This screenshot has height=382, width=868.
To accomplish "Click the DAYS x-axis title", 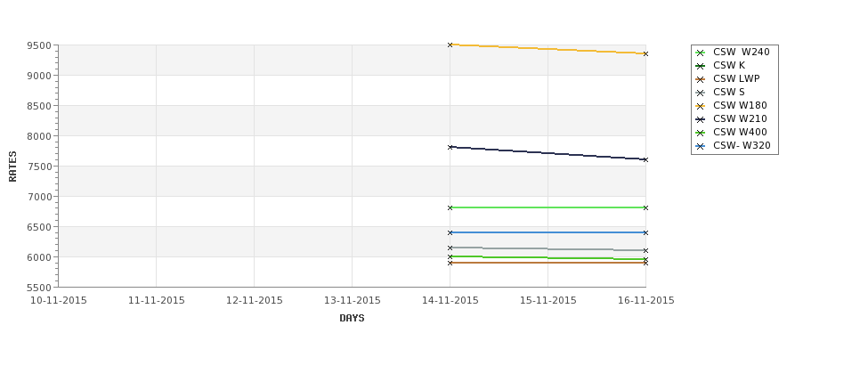I will [x=352, y=318].
